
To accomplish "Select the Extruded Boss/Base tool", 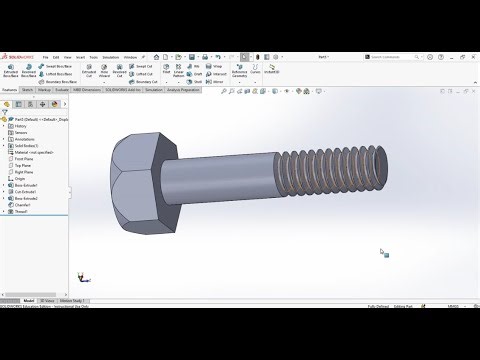I will [x=11, y=71].
